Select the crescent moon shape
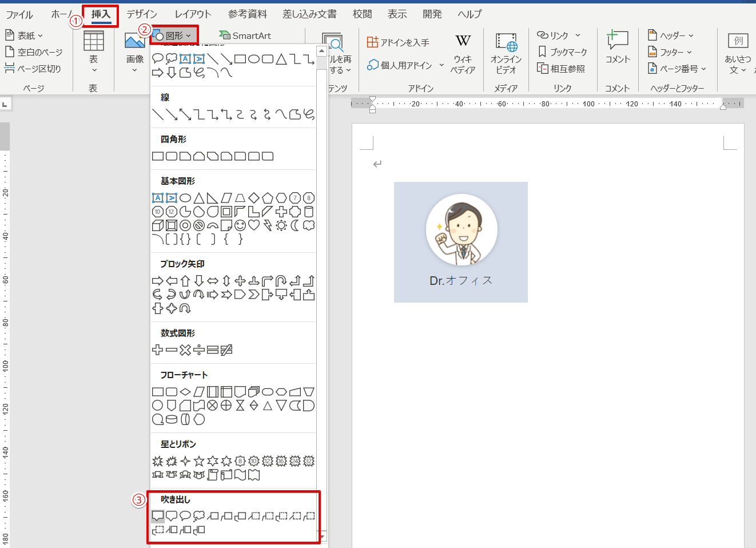This screenshot has height=548, width=756. pos(295,225)
